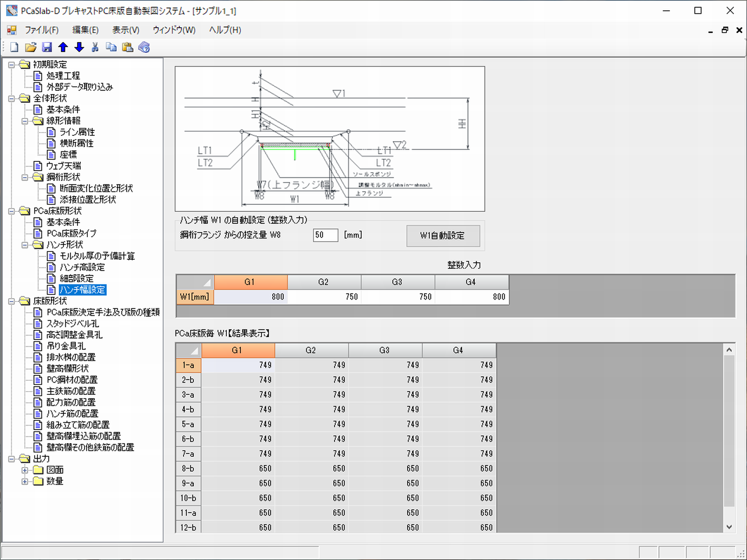The height and width of the screenshot is (560, 747).
Task: Select ハンチ高設定 in the tree
Action: coord(82,267)
